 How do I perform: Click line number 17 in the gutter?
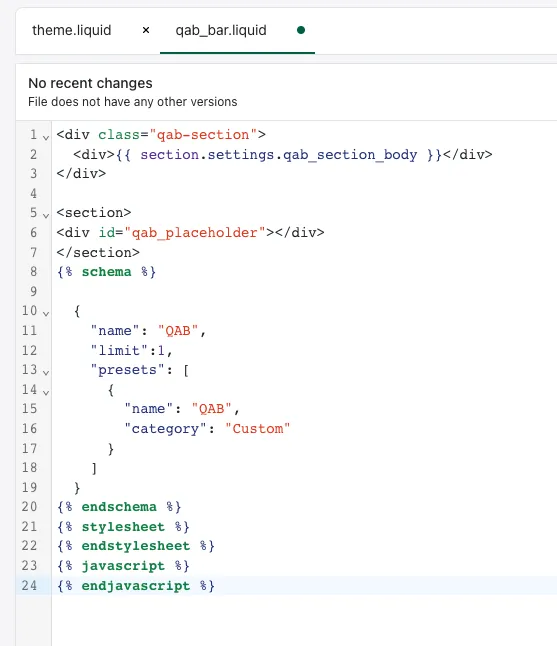(x=29, y=448)
